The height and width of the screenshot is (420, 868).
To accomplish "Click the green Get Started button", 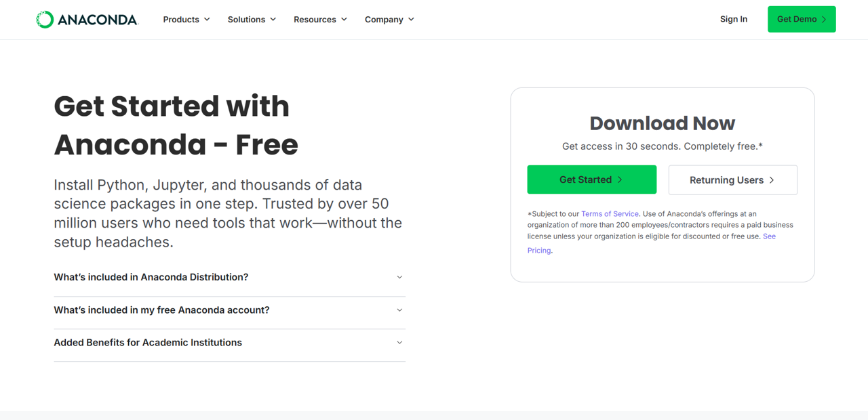I will tap(591, 180).
